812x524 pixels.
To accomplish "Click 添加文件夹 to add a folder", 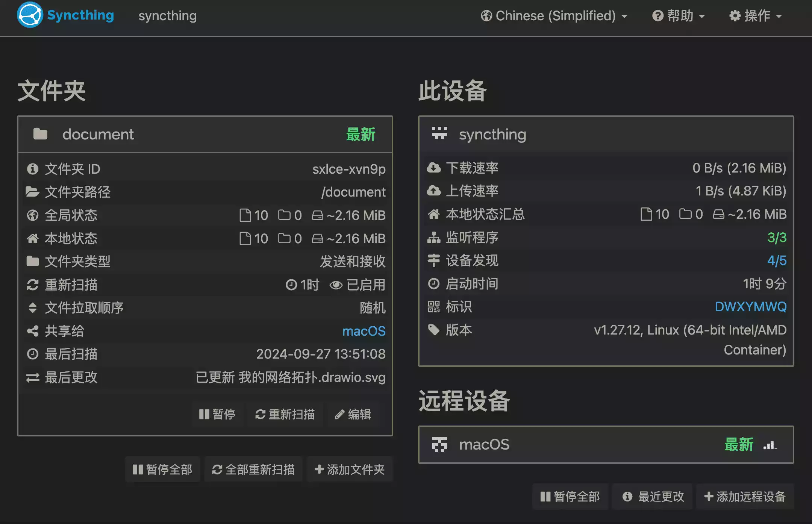I will coord(350,469).
